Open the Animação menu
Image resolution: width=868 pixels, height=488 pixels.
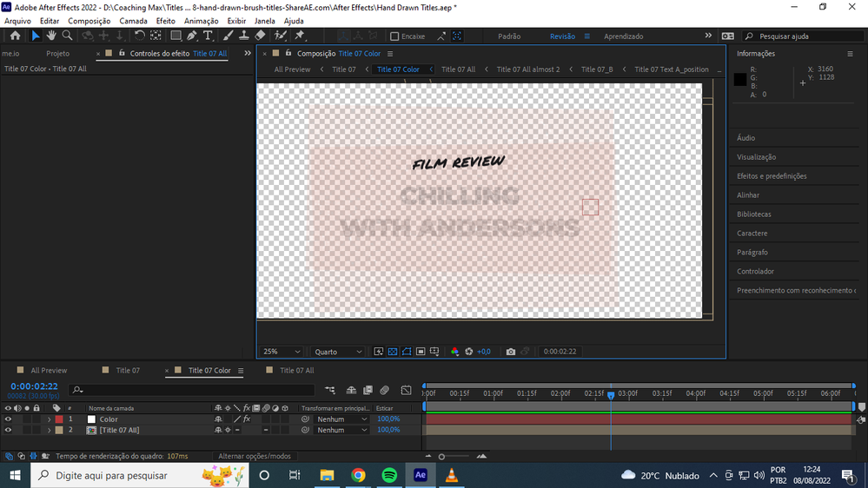[201, 21]
